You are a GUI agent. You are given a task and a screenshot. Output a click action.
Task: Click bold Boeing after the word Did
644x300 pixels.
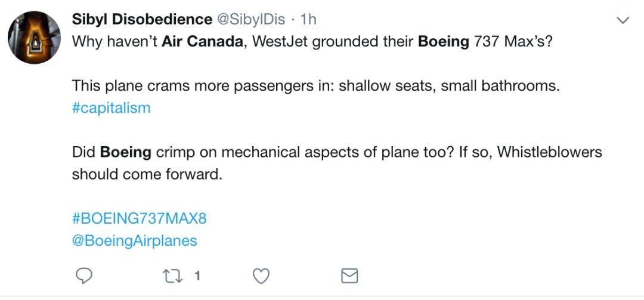click(x=125, y=152)
